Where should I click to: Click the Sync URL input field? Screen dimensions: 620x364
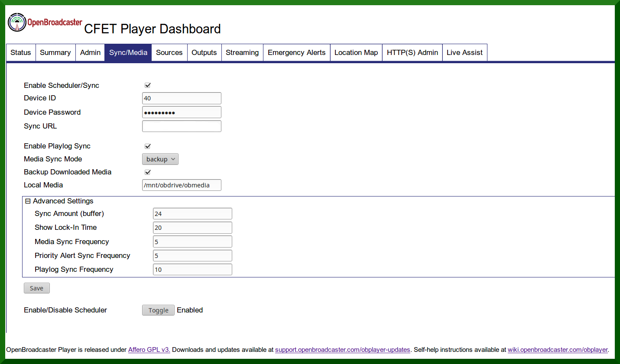[x=182, y=126]
